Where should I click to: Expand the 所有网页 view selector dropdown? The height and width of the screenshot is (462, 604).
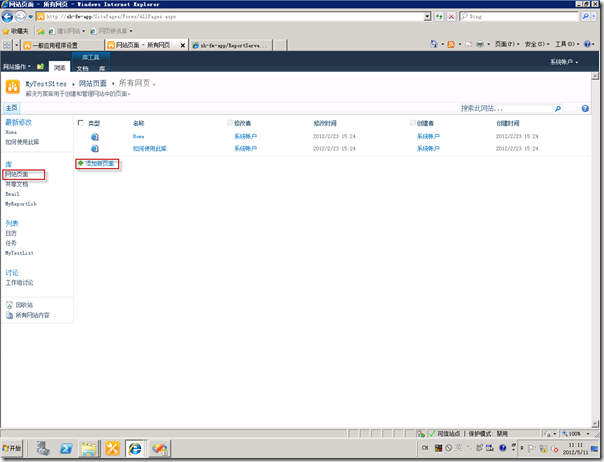coord(154,84)
